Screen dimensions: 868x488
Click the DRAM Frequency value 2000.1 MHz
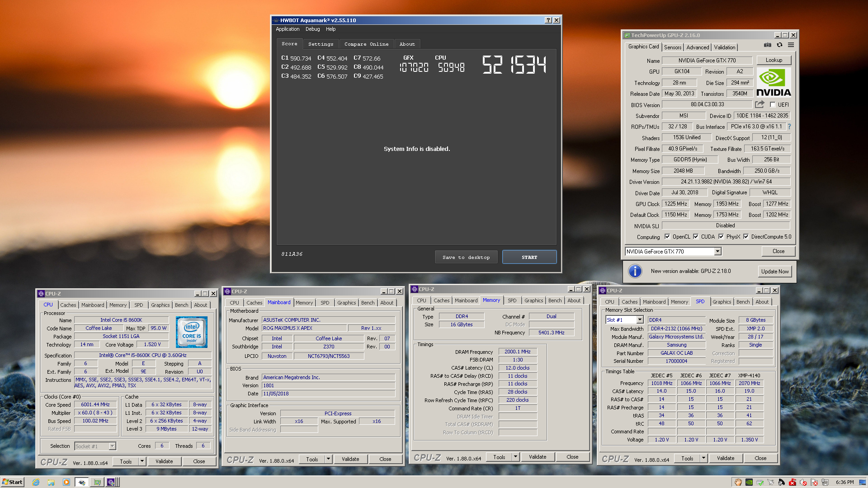point(517,352)
